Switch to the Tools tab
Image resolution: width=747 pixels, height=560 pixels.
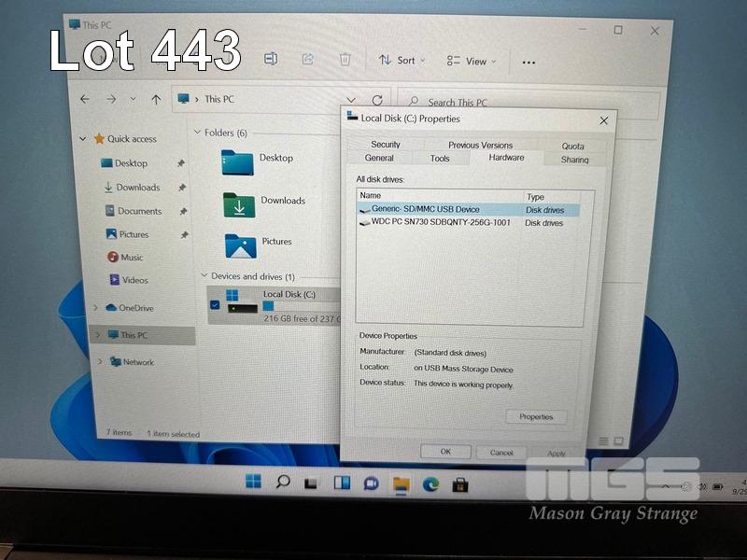click(440, 159)
